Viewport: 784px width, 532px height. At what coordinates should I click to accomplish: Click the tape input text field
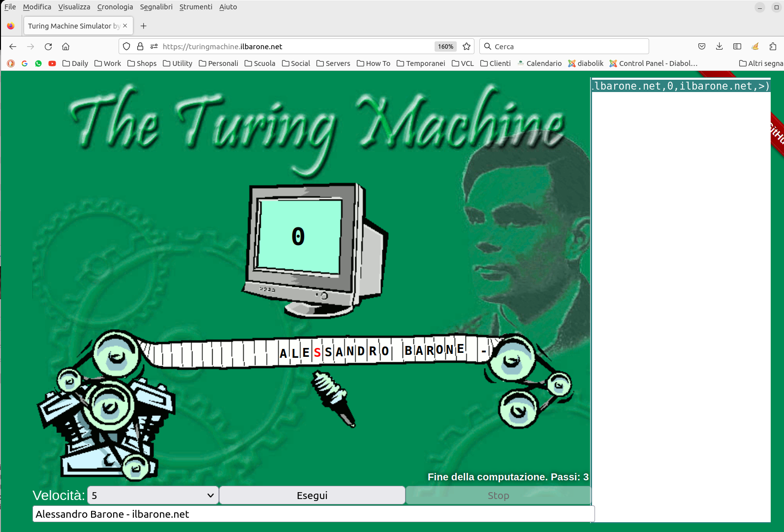(313, 514)
